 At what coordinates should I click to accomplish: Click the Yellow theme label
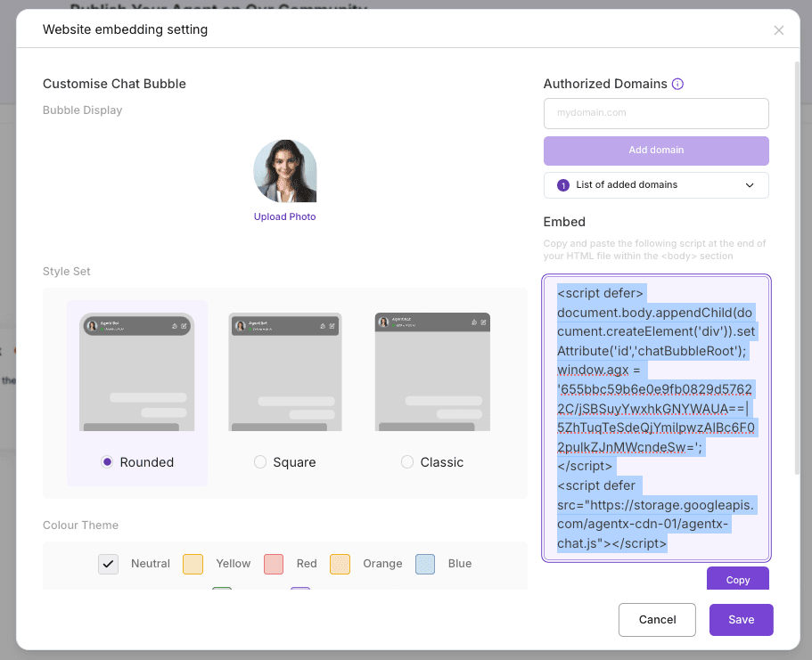[x=233, y=564]
